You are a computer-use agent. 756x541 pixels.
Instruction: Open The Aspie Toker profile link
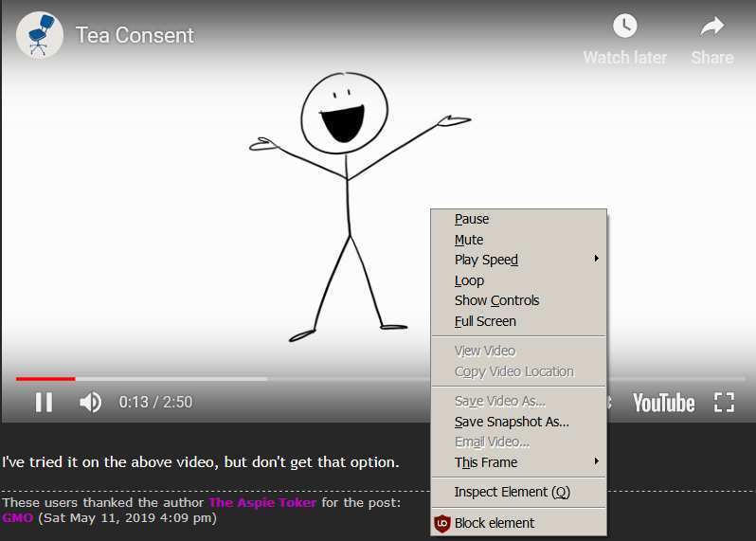(262, 502)
